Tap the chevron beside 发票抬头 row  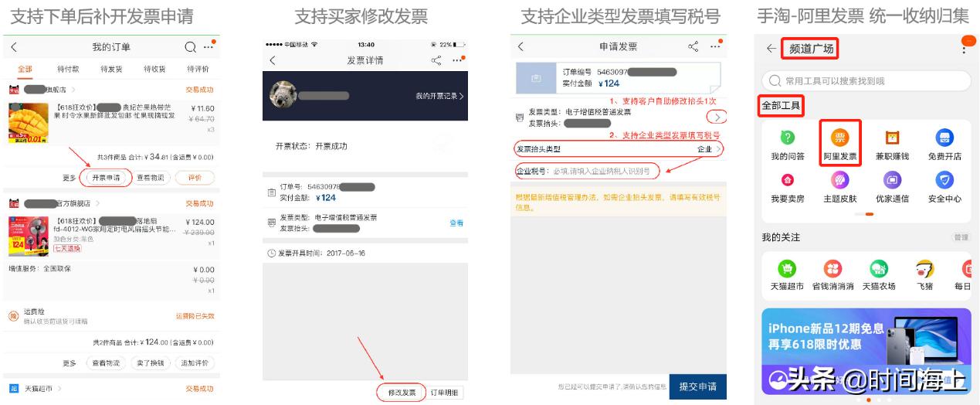[717, 117]
